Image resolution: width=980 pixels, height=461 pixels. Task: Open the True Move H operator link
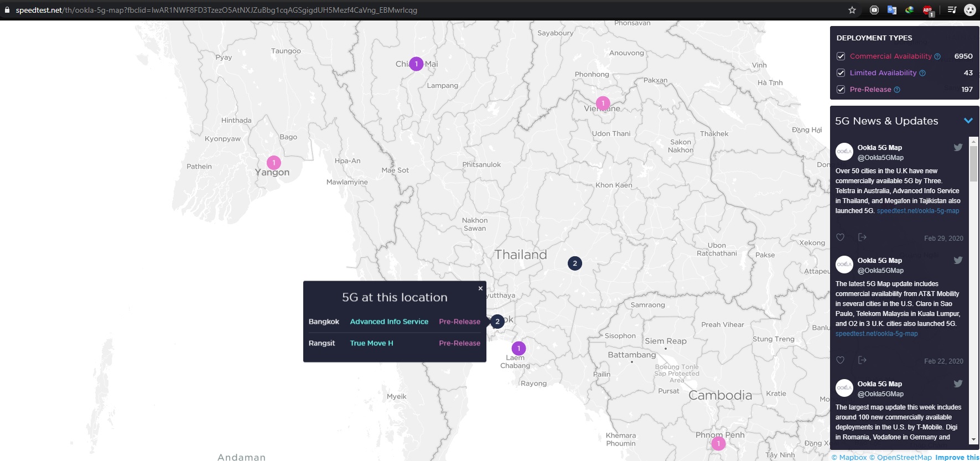click(x=371, y=343)
